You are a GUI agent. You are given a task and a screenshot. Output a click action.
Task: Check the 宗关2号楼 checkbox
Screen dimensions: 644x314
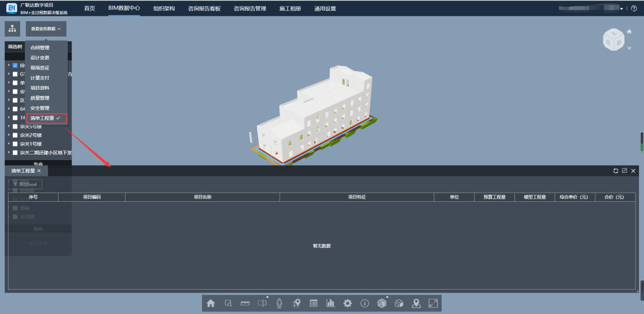click(x=15, y=135)
